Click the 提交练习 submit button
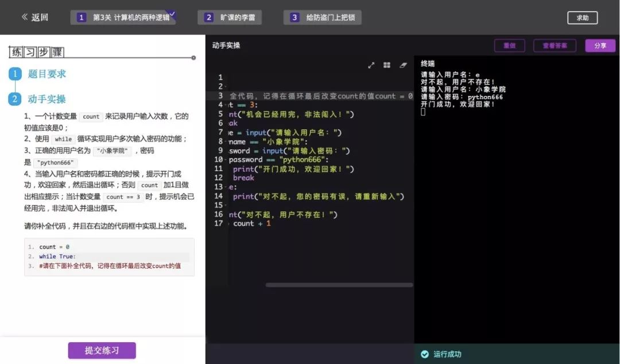 [x=102, y=351]
